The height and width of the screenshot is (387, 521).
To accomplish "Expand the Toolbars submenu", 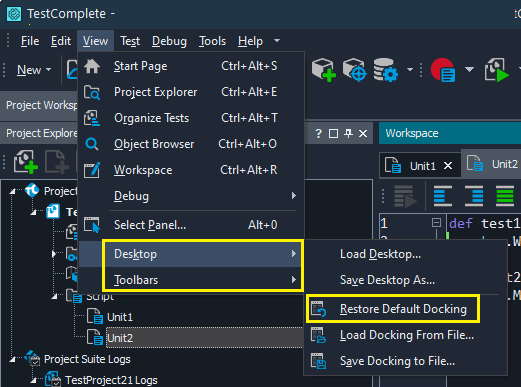I will 191,280.
